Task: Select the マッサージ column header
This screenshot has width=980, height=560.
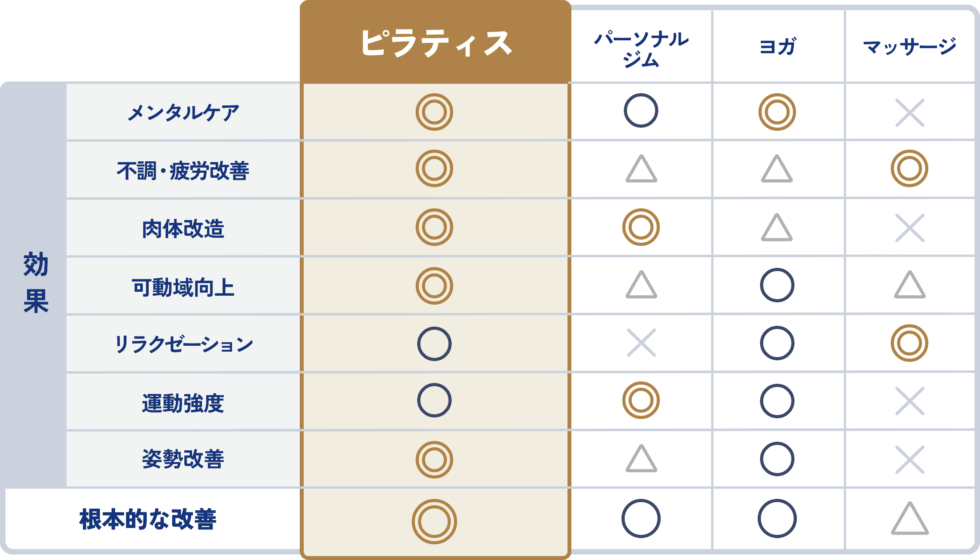Action: coord(910,47)
